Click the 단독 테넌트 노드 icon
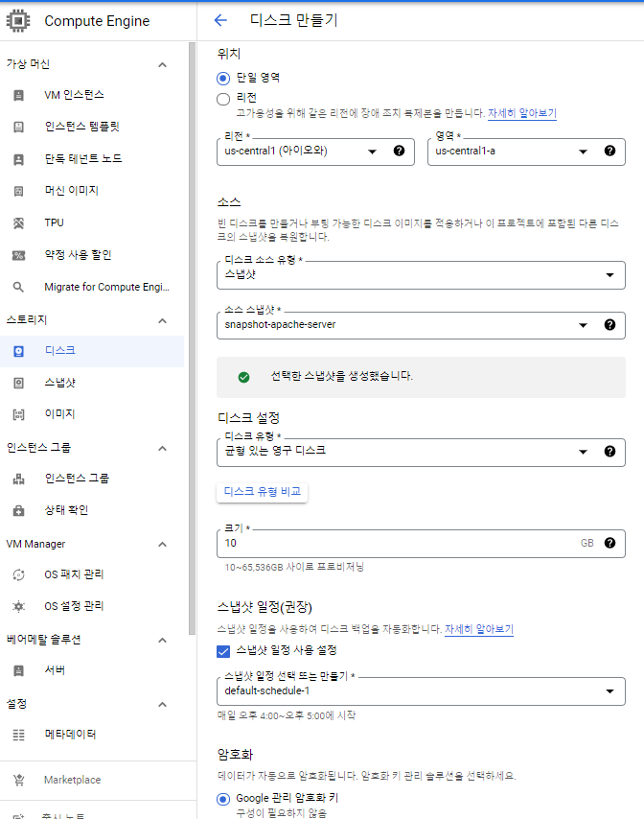Screen dimensions: 644x819 click(x=19, y=159)
